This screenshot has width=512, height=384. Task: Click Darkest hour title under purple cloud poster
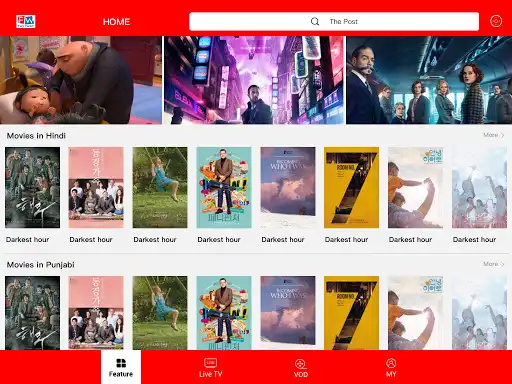pyautogui.click(x=283, y=239)
